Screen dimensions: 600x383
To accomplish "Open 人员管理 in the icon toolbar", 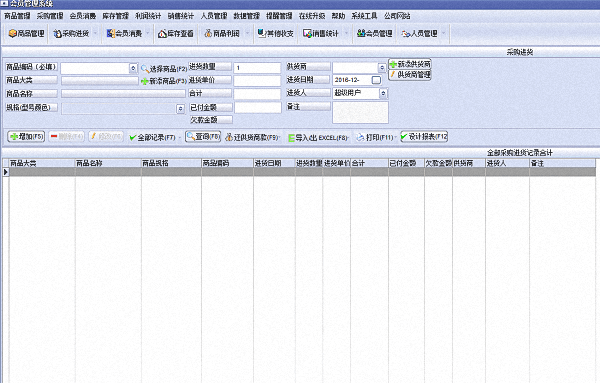I will pos(419,34).
